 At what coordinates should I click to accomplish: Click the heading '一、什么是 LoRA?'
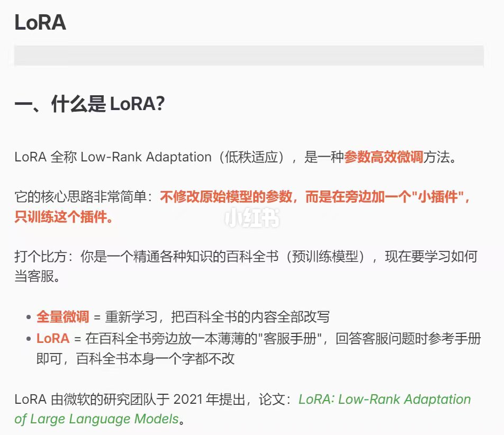89,104
